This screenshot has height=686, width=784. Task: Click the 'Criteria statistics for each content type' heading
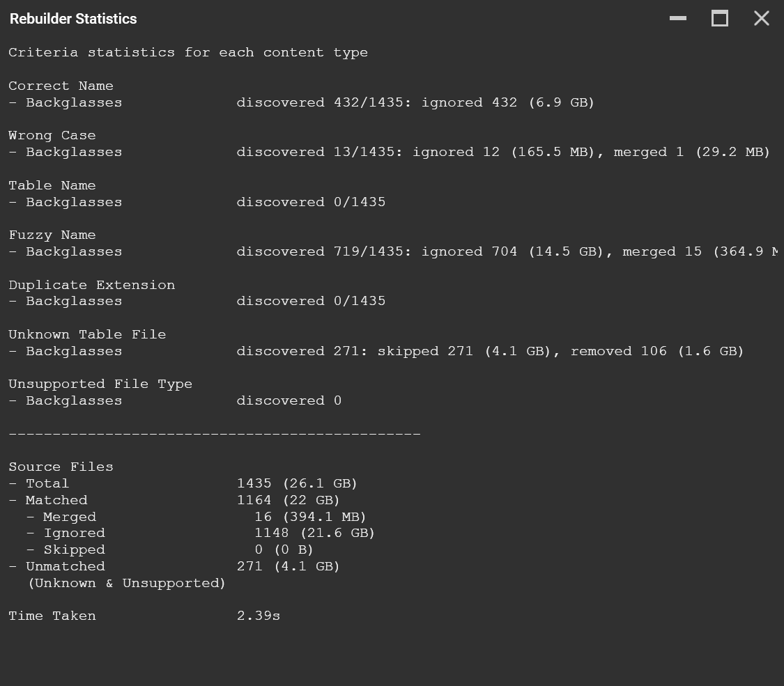coord(188,53)
